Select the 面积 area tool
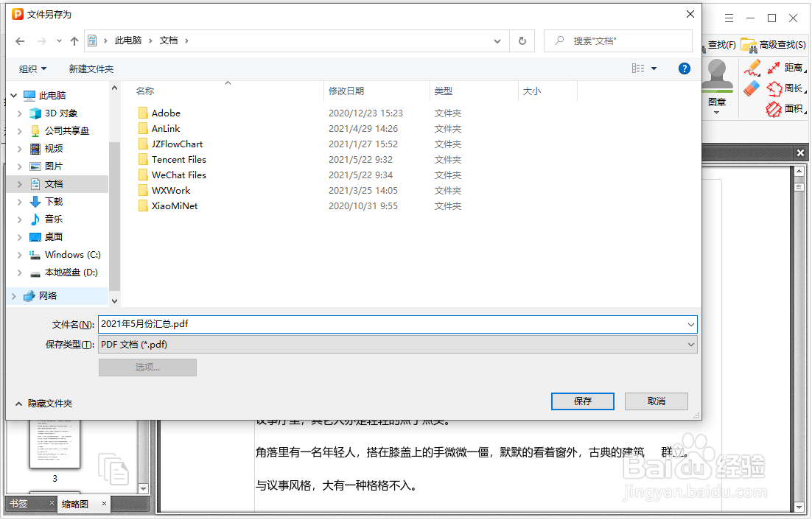 [787, 109]
